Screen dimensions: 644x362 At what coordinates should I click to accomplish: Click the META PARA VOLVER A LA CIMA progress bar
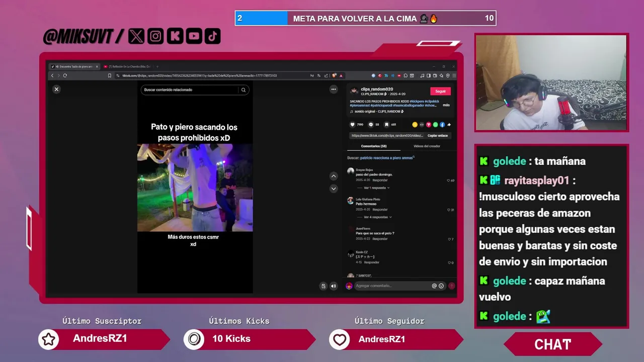click(365, 18)
